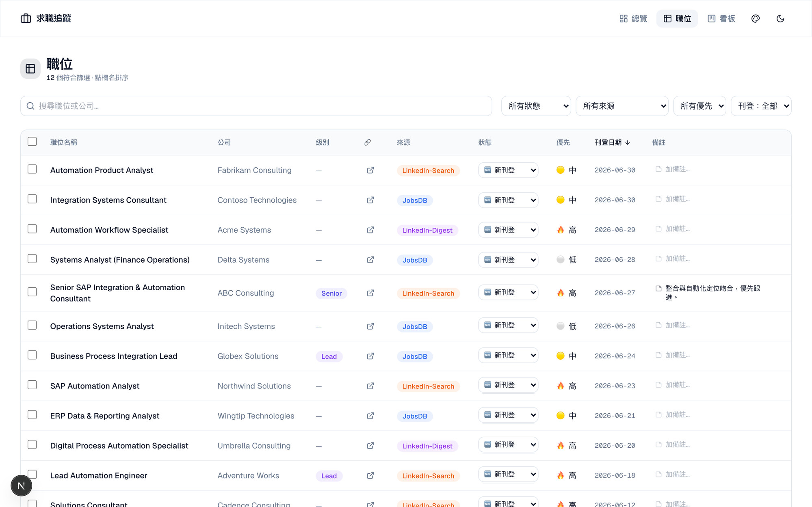This screenshot has height=507, width=812.
Task: Click the LinkedIn-Digest tag for Acme Systems
Action: (427, 230)
